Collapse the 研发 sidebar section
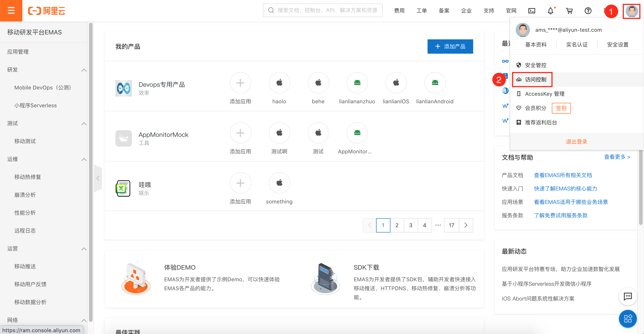This screenshot has height=334, width=644. (x=84, y=70)
